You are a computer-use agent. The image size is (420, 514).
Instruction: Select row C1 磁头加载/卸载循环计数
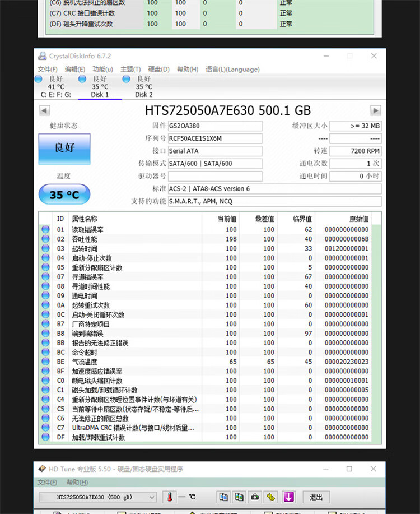206,390
